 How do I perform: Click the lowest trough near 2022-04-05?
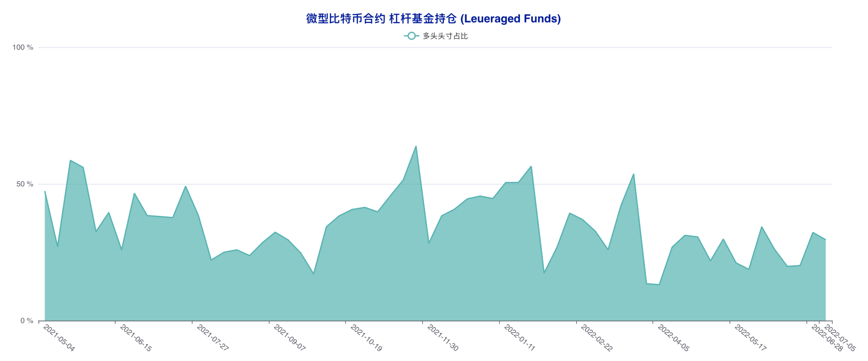point(659,285)
